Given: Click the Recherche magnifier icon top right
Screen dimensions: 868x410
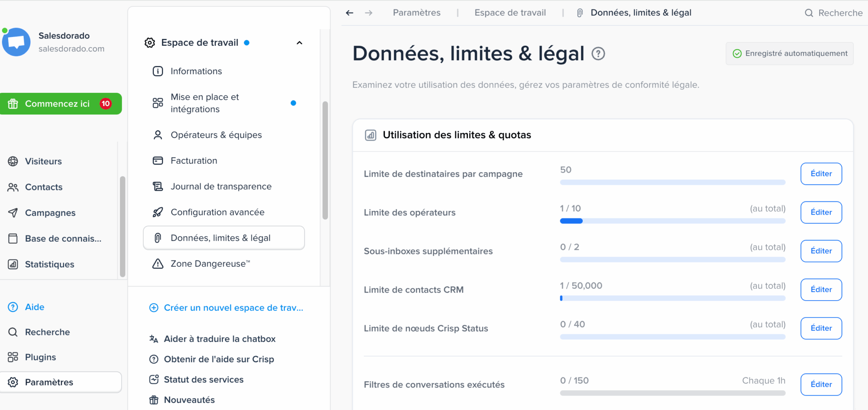Looking at the screenshot, I should (809, 13).
